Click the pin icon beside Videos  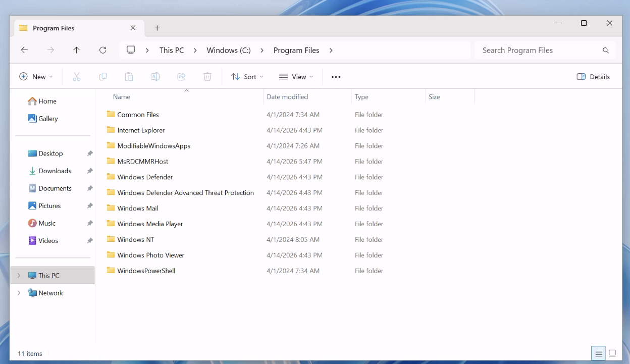(90, 241)
